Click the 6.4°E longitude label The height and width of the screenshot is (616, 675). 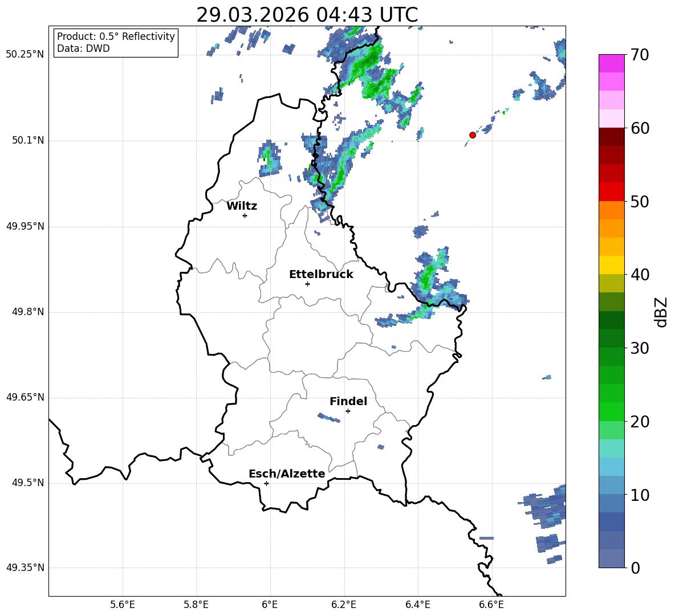pyautogui.click(x=417, y=605)
